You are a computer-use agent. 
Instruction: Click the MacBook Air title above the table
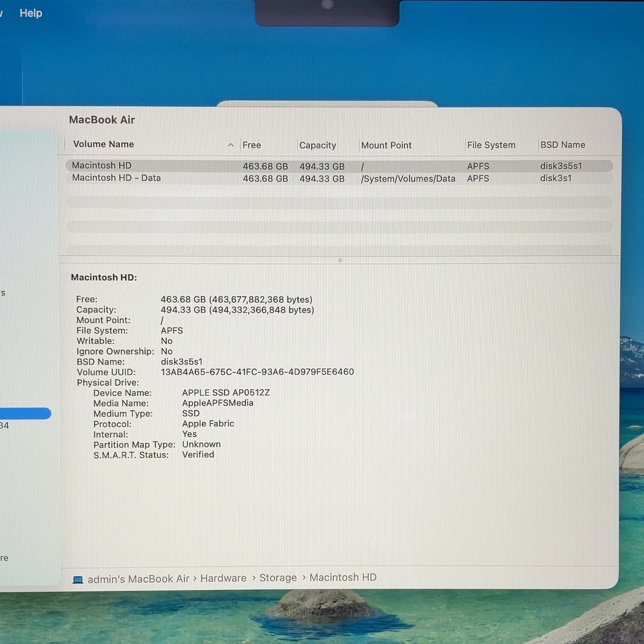pyautogui.click(x=102, y=120)
